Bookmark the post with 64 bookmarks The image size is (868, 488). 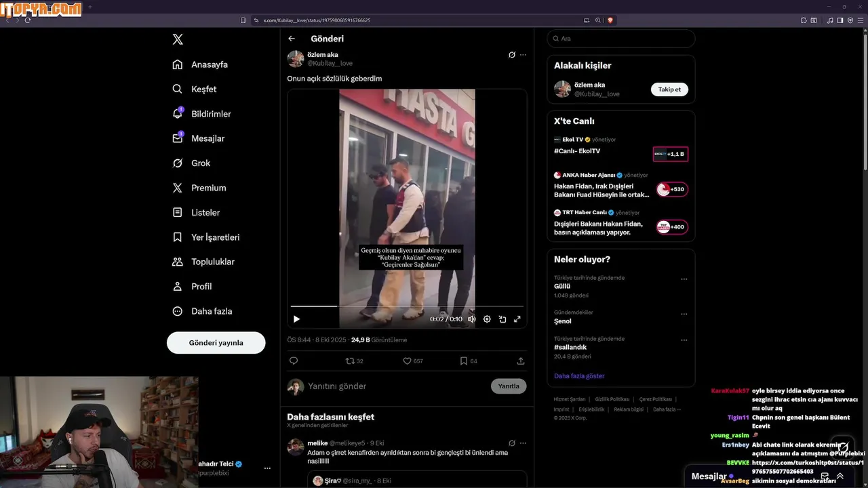click(x=469, y=361)
